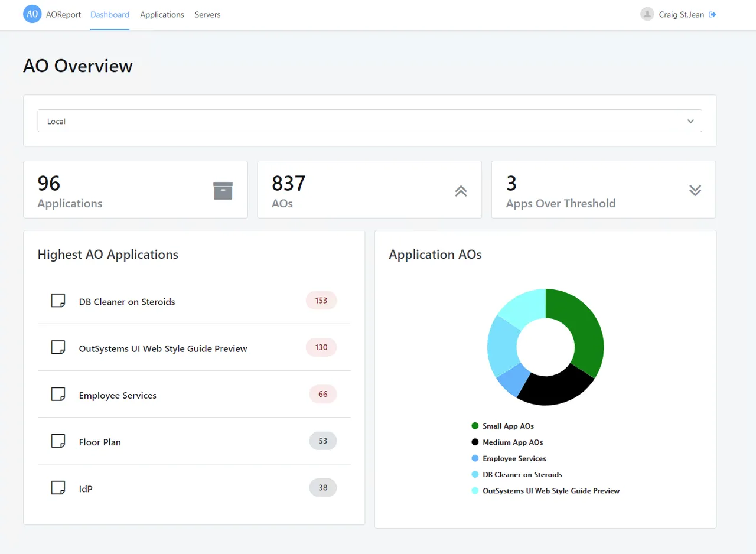The width and height of the screenshot is (756, 554).
Task: Click the 66 AO count badge
Action: tap(323, 394)
